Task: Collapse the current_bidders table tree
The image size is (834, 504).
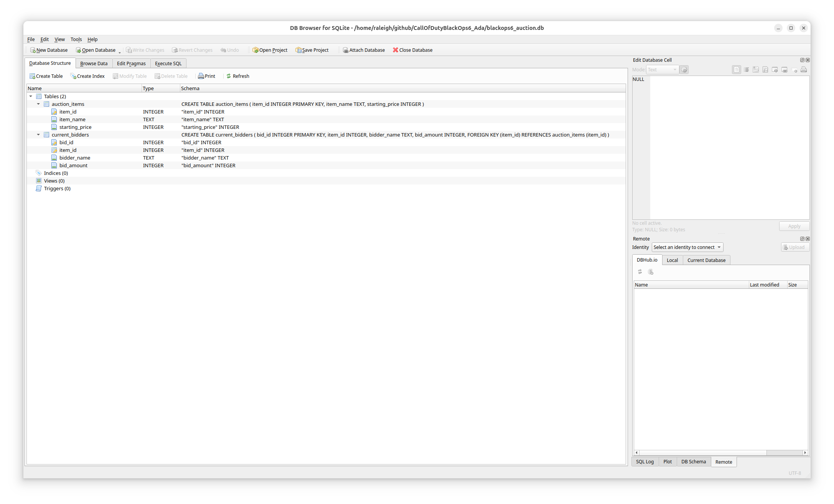Action: (38, 135)
